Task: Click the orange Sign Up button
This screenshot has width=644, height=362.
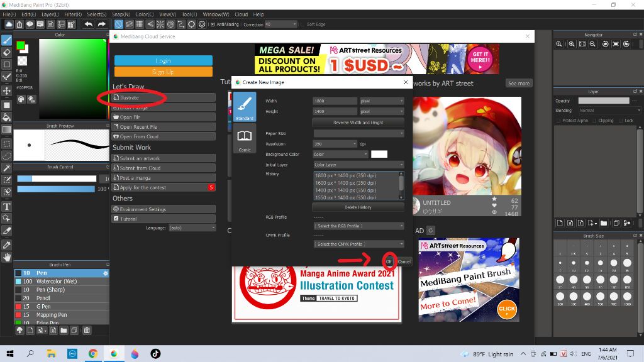Action: [x=164, y=72]
